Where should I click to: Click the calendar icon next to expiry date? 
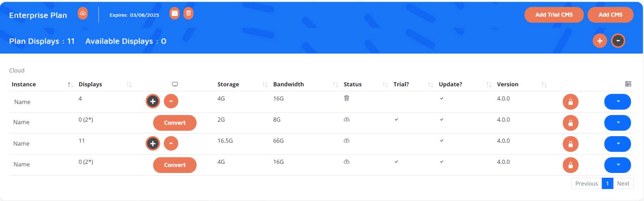(x=175, y=14)
